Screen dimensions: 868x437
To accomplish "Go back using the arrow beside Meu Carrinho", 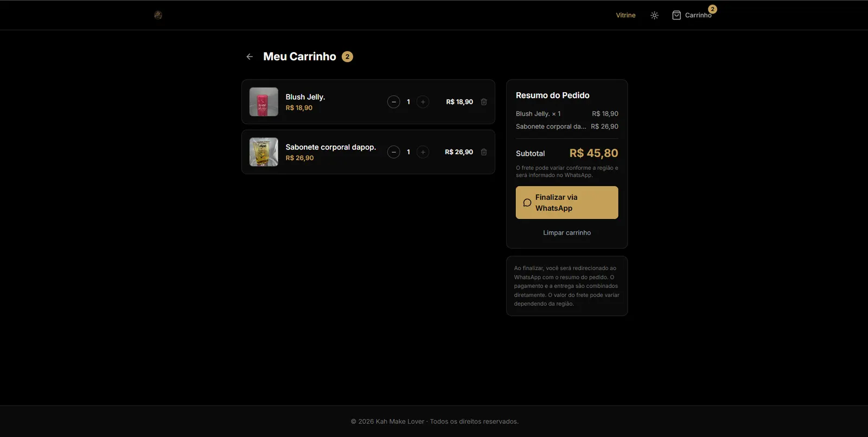I will click(x=250, y=56).
